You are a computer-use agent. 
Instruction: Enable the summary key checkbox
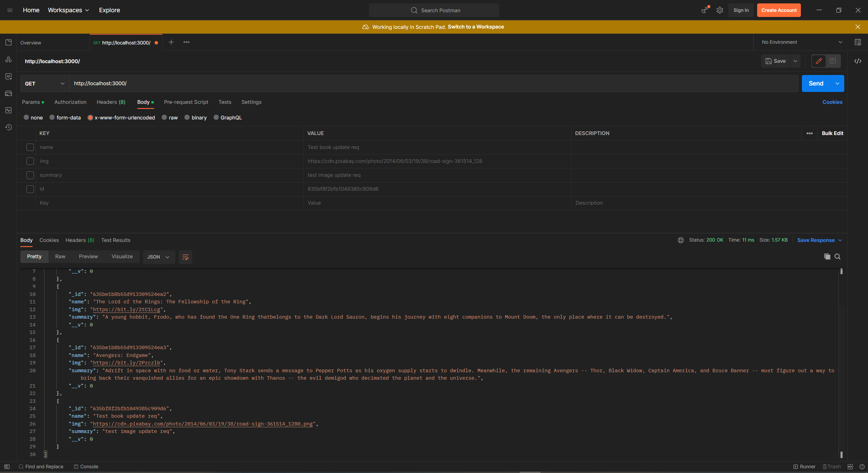(x=30, y=175)
